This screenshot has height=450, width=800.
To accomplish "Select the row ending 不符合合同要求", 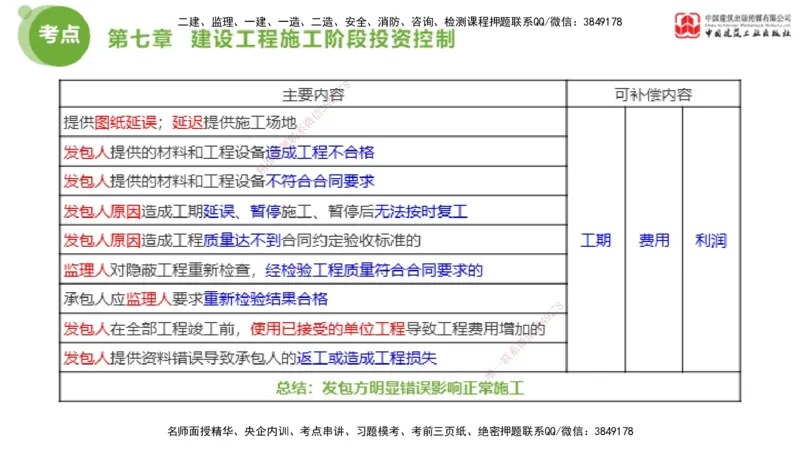I will pos(313,181).
